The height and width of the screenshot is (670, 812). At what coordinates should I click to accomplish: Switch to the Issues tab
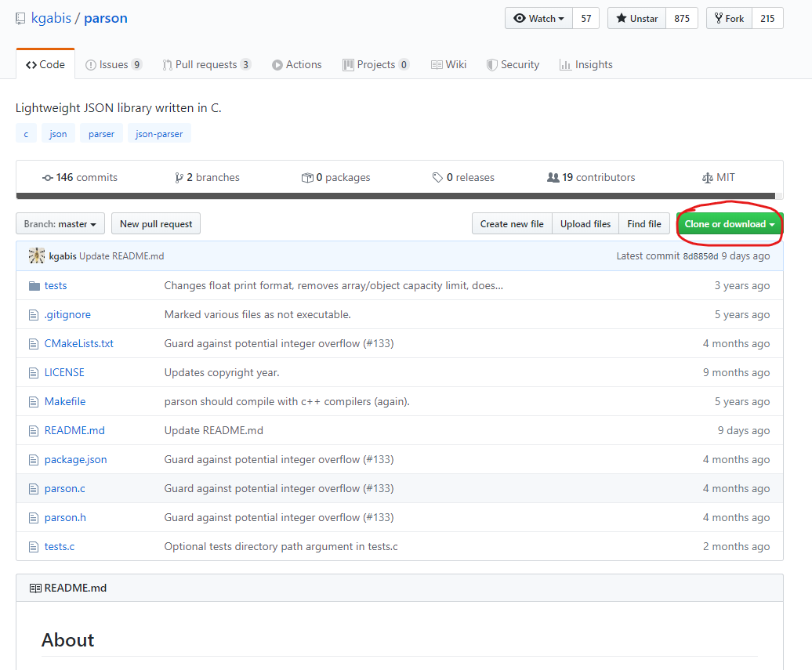pos(114,65)
